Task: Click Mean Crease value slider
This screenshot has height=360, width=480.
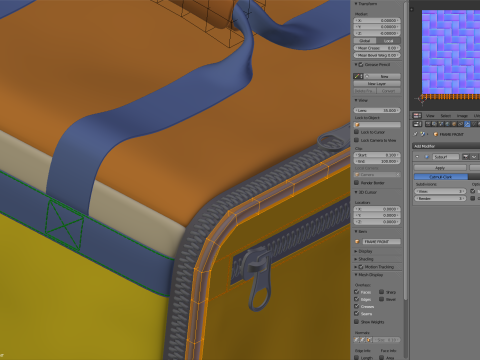Action: [x=377, y=48]
